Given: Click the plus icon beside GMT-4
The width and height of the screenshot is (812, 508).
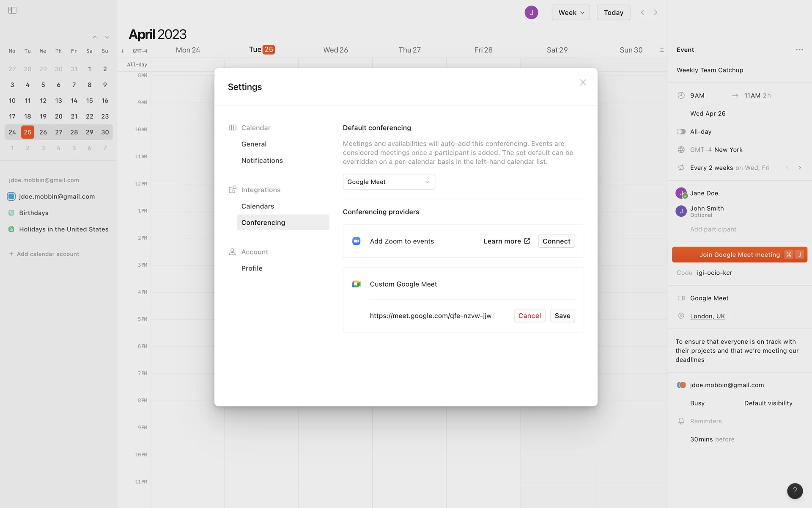Looking at the screenshot, I should click(122, 51).
